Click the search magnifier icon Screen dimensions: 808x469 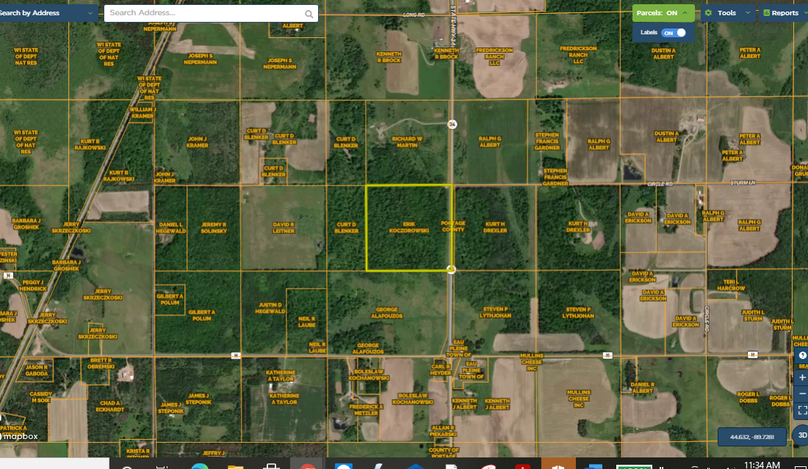[309, 14]
